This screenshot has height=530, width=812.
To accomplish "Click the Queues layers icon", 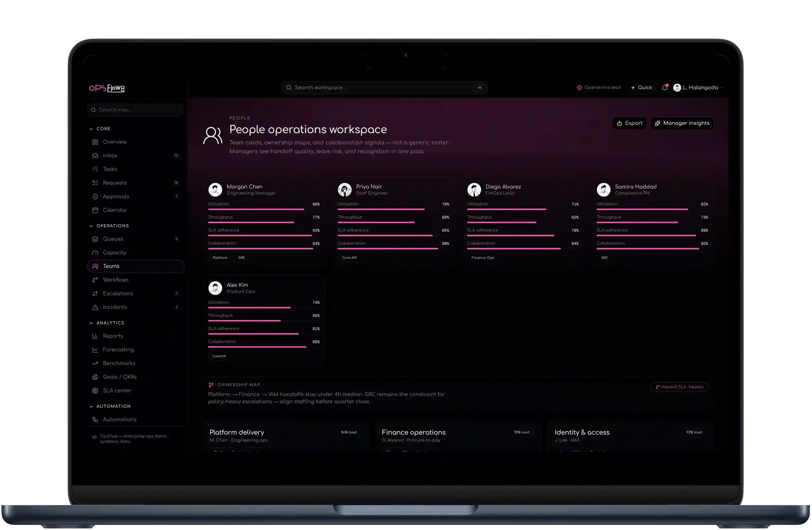I will 95,239.
